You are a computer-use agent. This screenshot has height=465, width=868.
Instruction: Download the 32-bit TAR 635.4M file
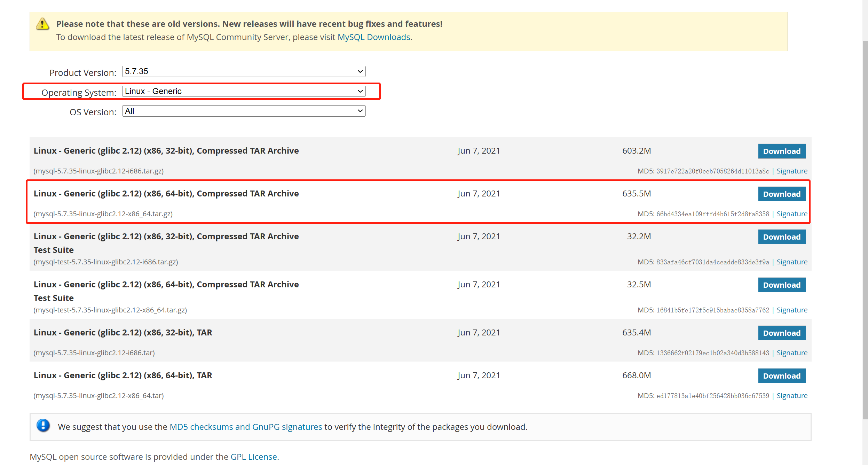coord(782,333)
